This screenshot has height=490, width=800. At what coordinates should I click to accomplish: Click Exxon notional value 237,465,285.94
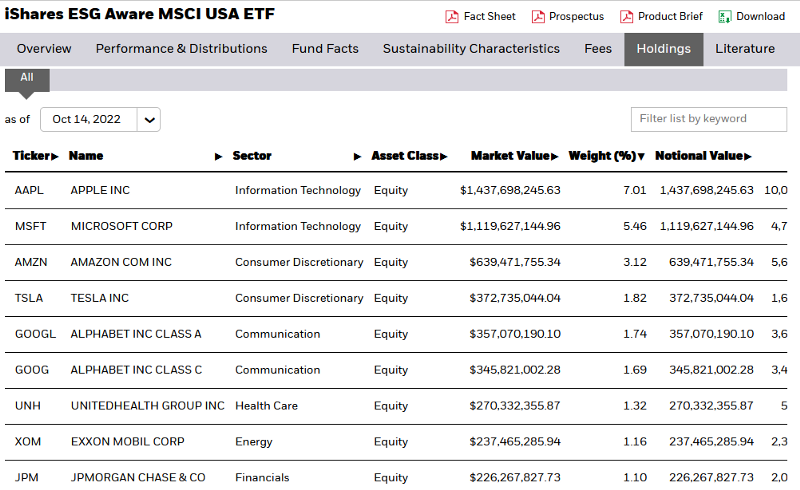pos(711,442)
